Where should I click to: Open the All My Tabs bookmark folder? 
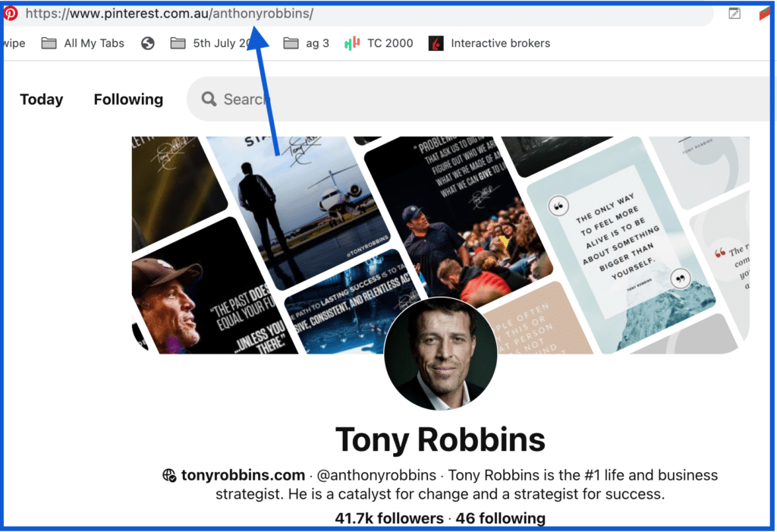pos(83,43)
